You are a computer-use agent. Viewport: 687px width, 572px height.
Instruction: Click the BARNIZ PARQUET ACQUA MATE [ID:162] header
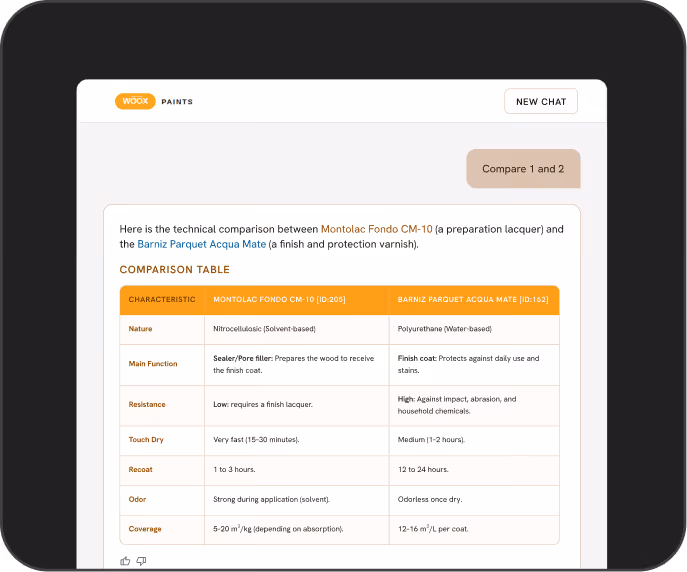[x=474, y=300]
